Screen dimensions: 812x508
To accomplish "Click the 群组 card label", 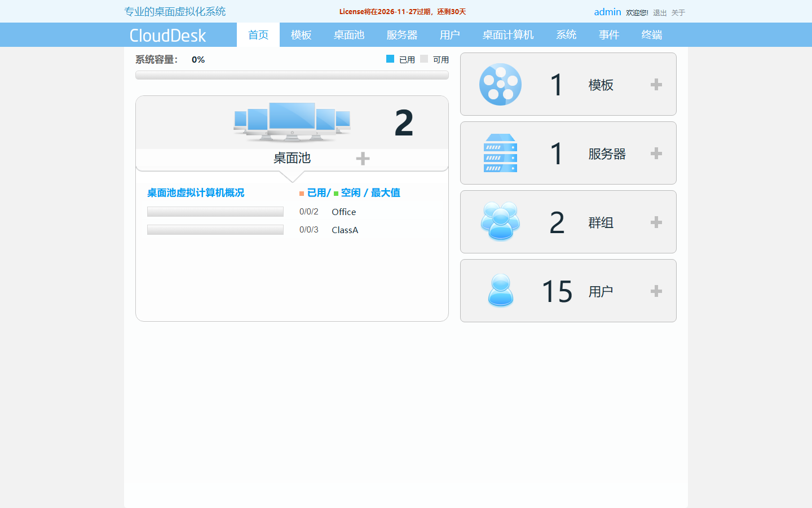I will click(601, 223).
